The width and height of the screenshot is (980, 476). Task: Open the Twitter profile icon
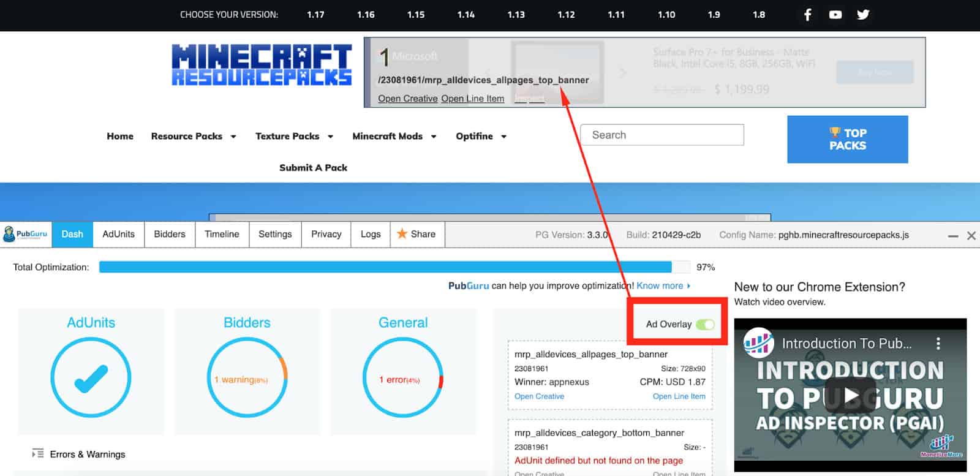coord(863,15)
